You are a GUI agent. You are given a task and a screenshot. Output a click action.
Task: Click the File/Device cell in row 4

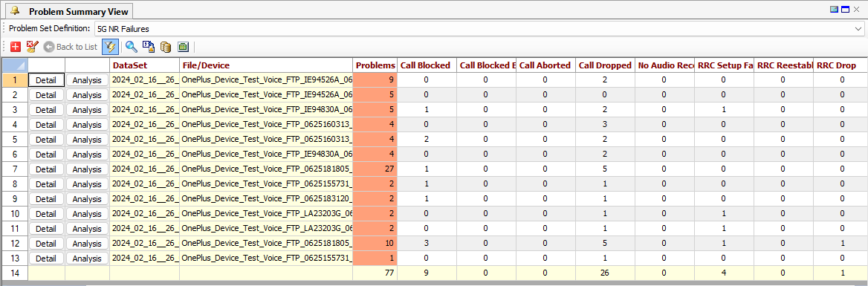pyautogui.click(x=266, y=125)
